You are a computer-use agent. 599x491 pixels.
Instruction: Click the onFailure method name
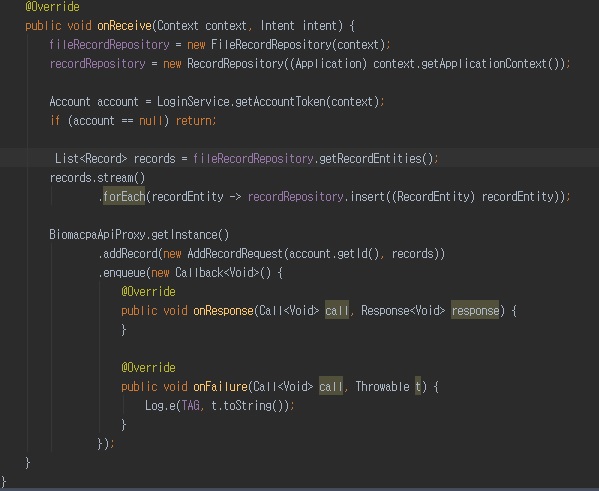[x=220, y=387]
